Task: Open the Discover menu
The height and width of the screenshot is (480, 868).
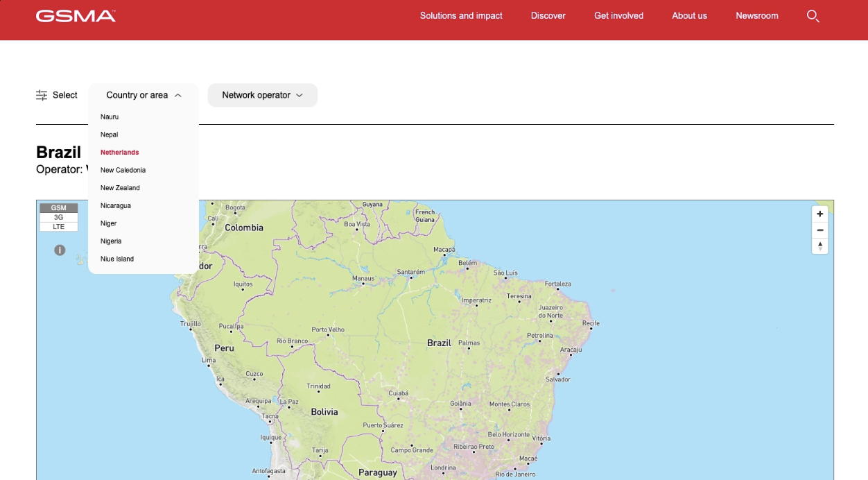Action: pyautogui.click(x=548, y=16)
